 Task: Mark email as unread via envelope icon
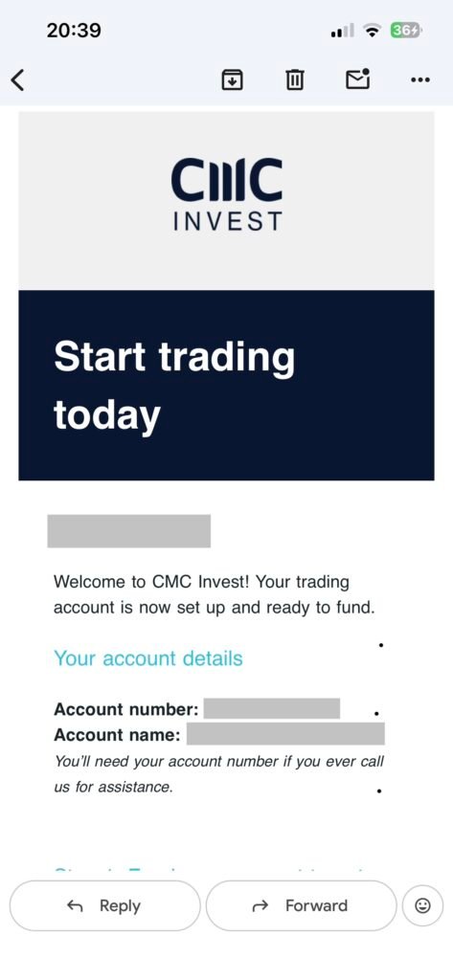358,78
